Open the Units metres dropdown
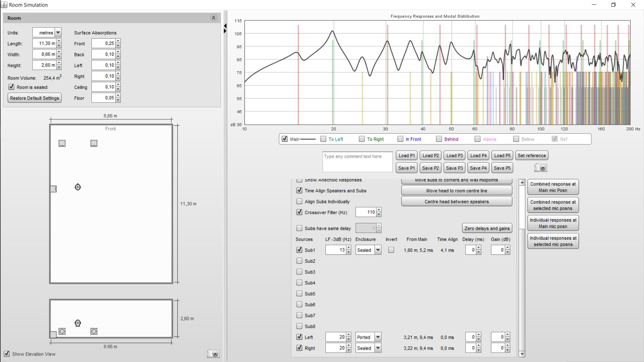 coord(58,33)
